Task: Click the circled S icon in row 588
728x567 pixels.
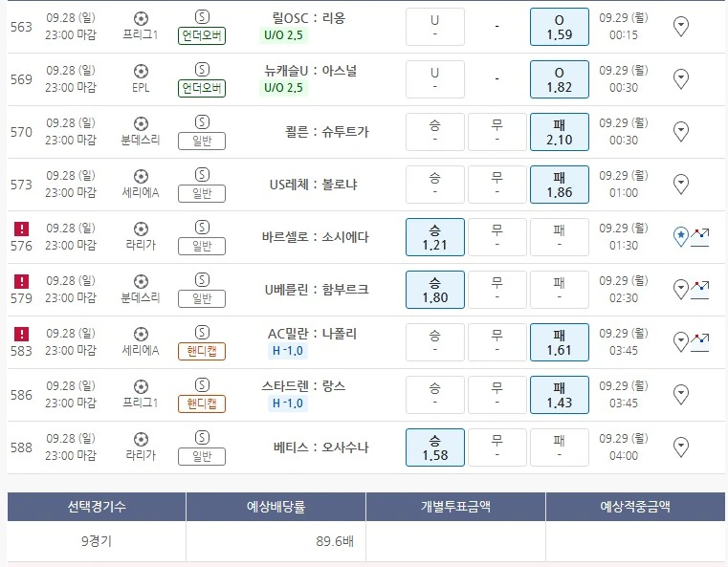Action: (202, 439)
